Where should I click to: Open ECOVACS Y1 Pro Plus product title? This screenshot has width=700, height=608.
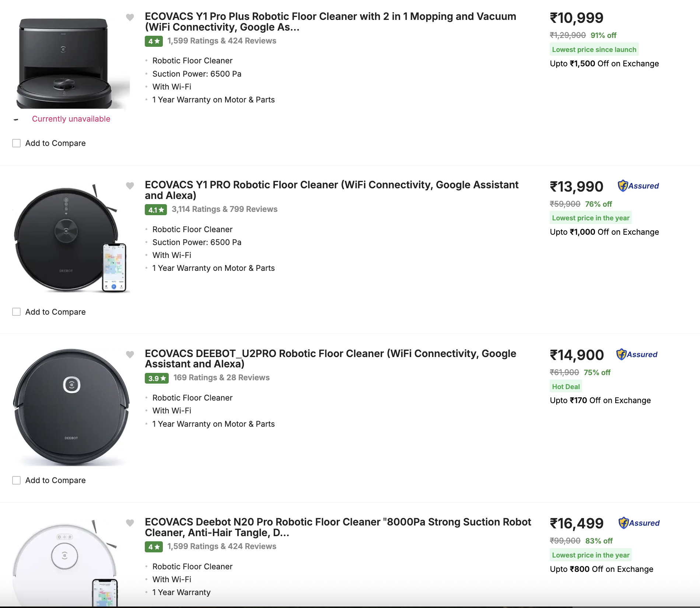(x=330, y=22)
